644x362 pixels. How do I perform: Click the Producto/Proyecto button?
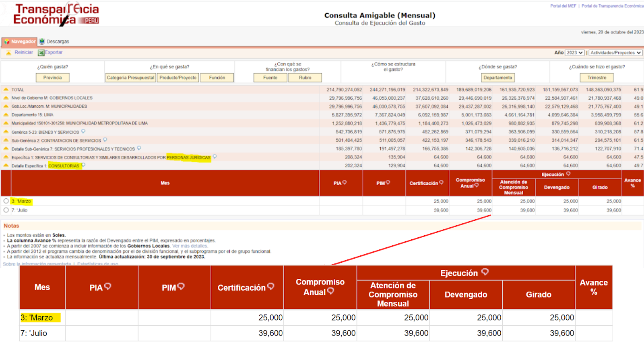pos(178,78)
